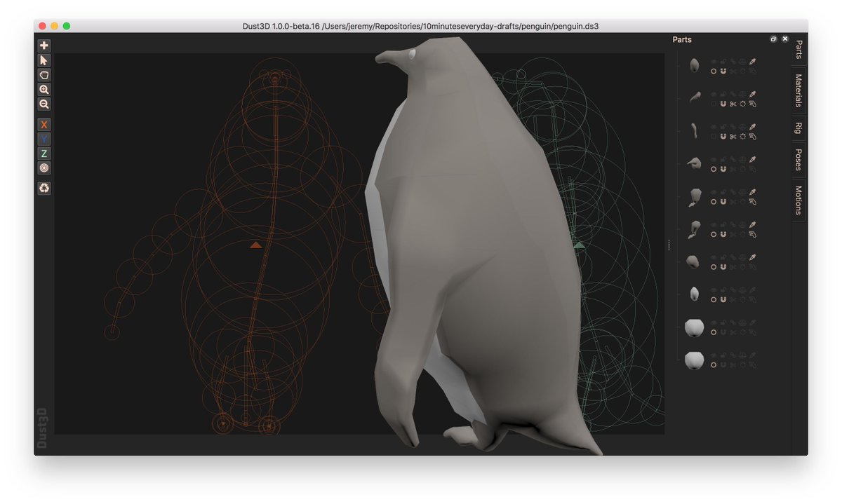Toggle rounded circle on fourth (beak head) part
Screen dimensions: 842x504
click(714, 169)
